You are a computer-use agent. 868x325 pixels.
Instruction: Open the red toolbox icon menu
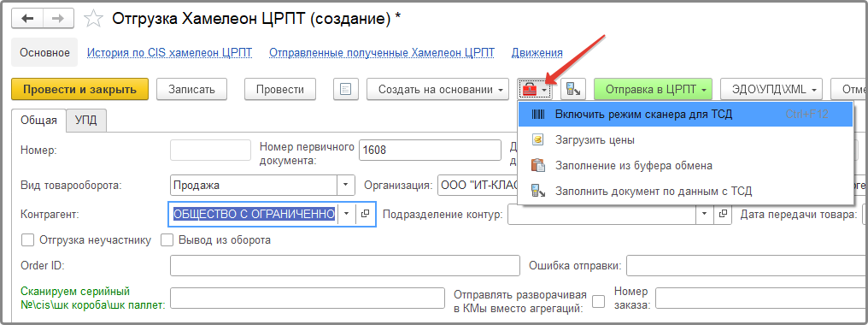tap(535, 89)
